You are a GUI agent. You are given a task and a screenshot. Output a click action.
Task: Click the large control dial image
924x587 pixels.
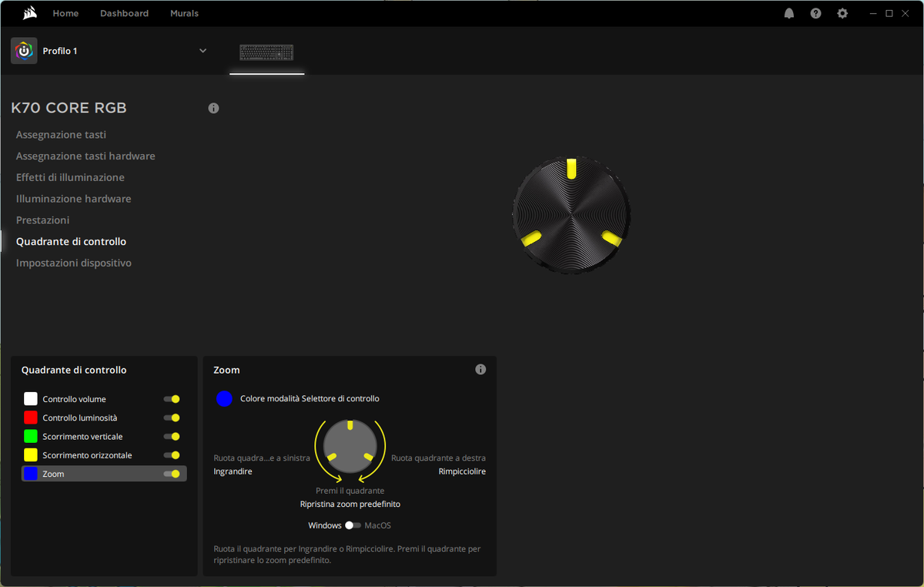click(571, 215)
